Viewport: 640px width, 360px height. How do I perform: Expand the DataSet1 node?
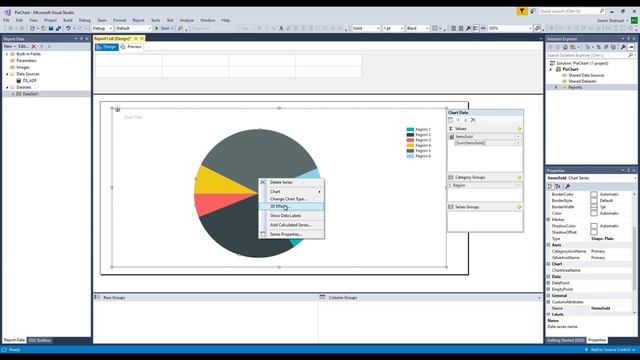[13, 94]
